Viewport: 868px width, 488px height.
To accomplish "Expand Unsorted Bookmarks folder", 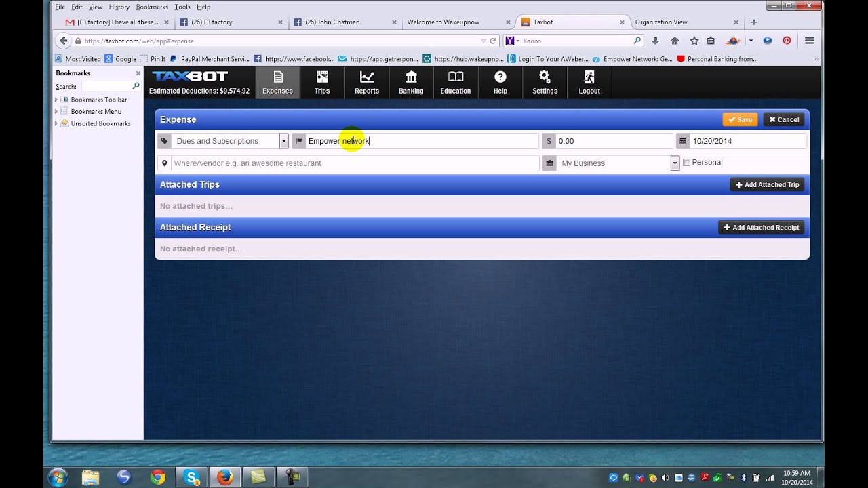I will (x=56, y=123).
